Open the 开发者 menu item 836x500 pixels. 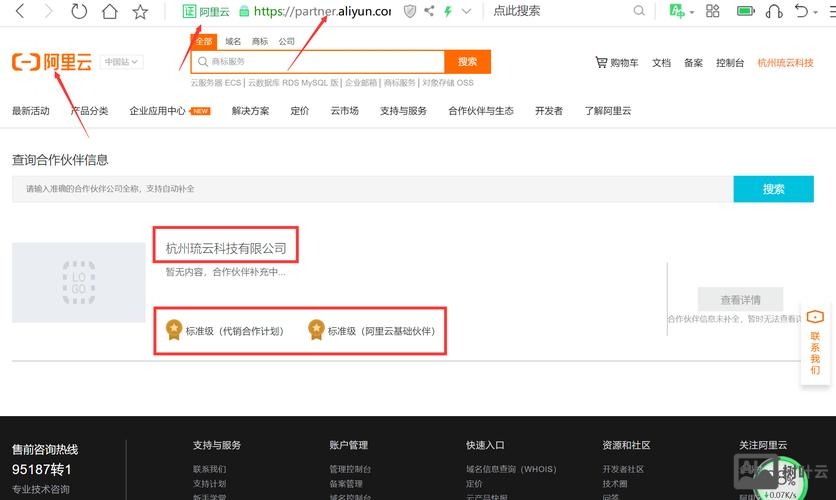click(549, 111)
